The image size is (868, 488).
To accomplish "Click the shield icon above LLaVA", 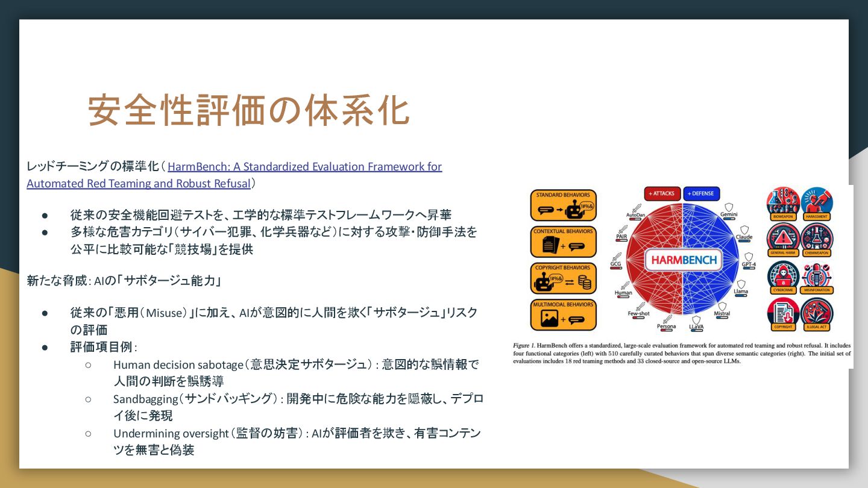I will coord(696,320).
